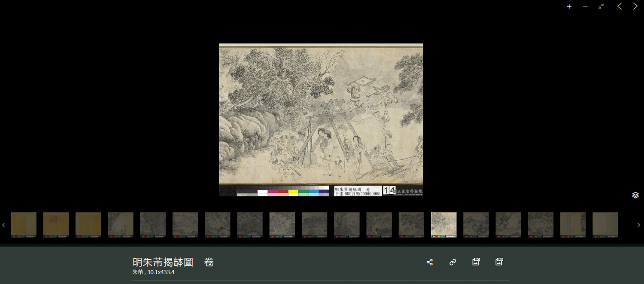This screenshot has height=284, width=644.
Task: Open the second thumbnail with red seal
Action: (x=56, y=224)
